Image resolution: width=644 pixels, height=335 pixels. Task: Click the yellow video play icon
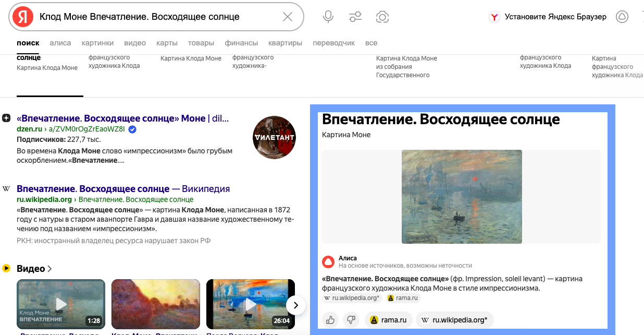click(x=6, y=268)
